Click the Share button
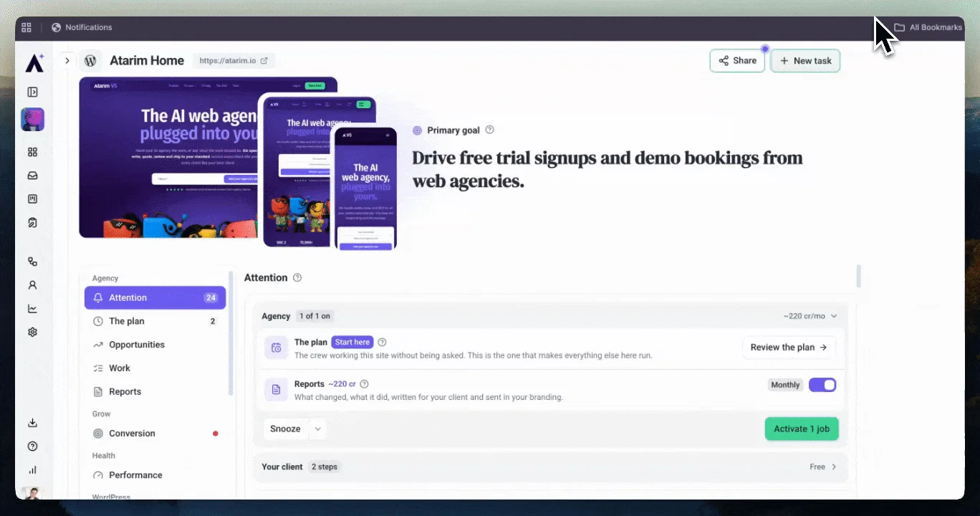The height and width of the screenshot is (516, 980). [737, 61]
